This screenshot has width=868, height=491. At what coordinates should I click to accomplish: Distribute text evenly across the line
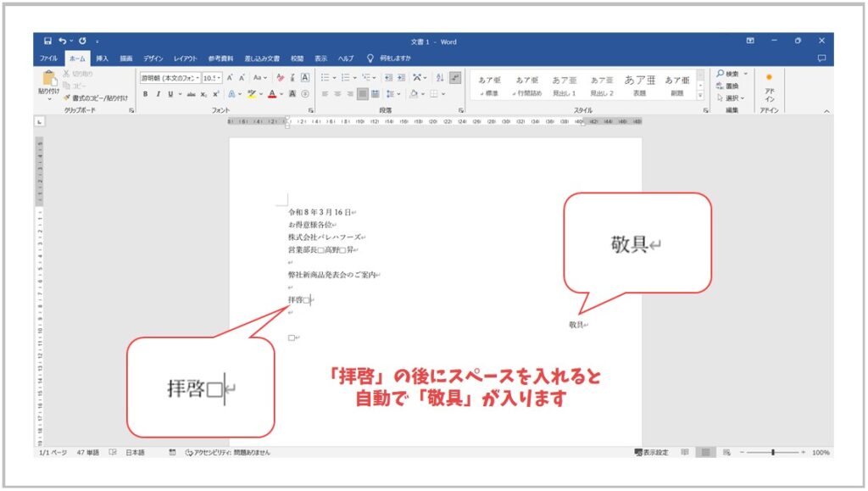tap(376, 94)
